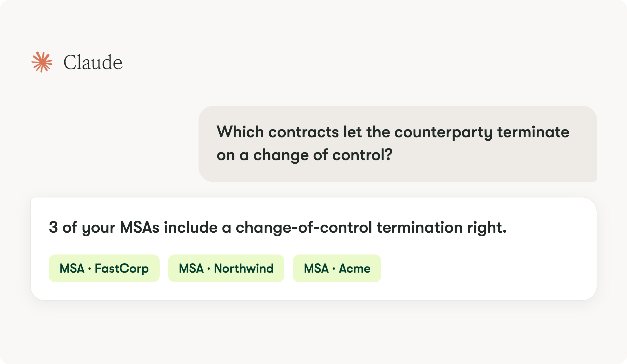Image resolution: width=627 pixels, height=364 pixels.
Task: Open the MSA · Northwind source chip
Action: point(226,268)
